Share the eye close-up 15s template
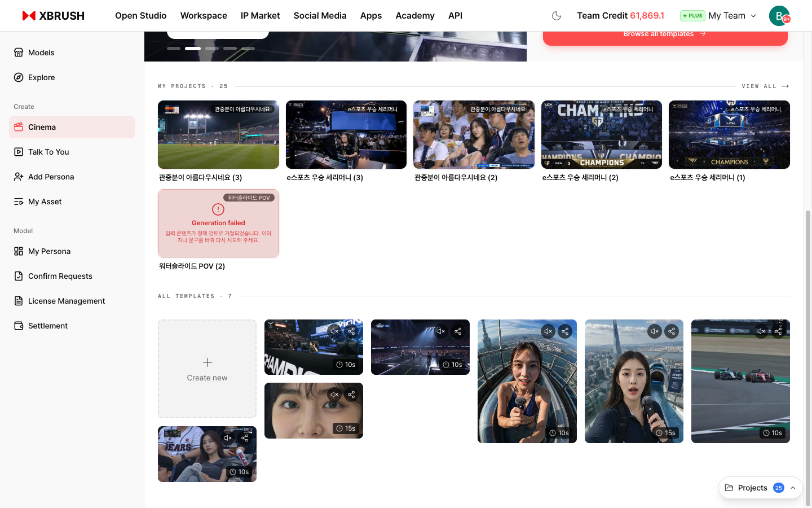The width and height of the screenshot is (812, 508). pyautogui.click(x=351, y=395)
